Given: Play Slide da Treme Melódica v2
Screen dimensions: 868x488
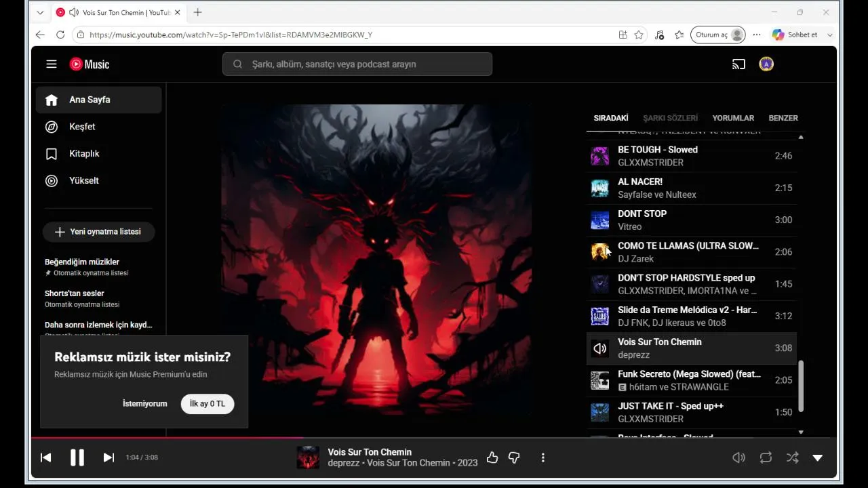Looking at the screenshot, I should pos(692,316).
